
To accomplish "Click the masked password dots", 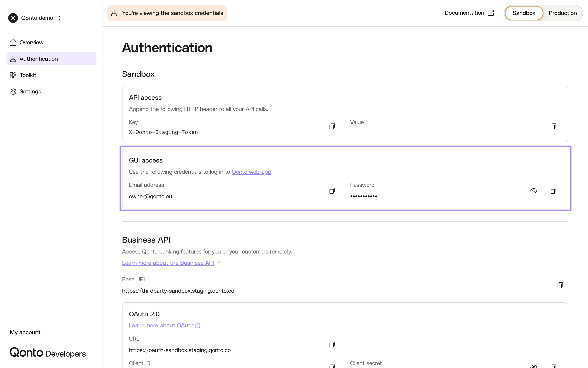I will [363, 196].
